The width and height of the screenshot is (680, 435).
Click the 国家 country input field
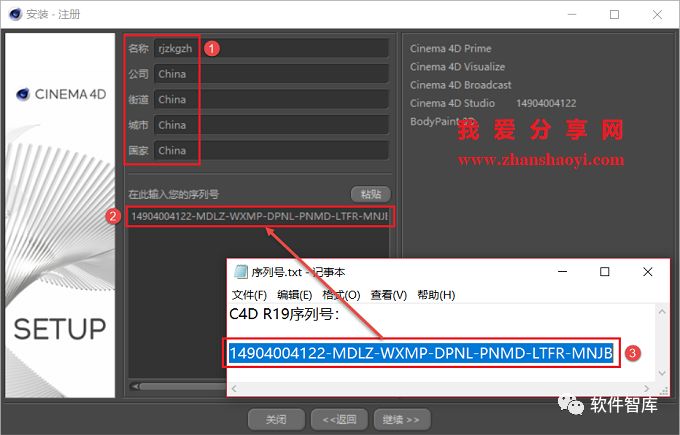(271, 150)
